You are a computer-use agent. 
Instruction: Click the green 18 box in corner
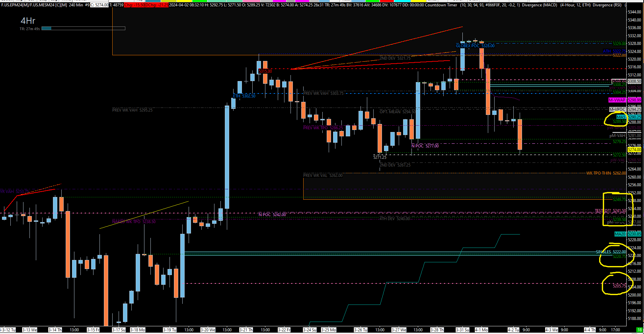click(639, 330)
